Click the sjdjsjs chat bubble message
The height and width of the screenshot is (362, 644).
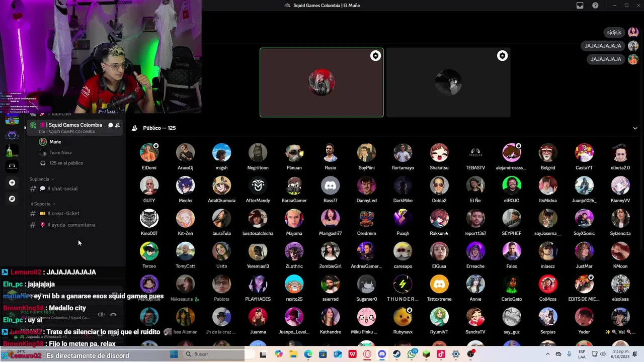(614, 33)
